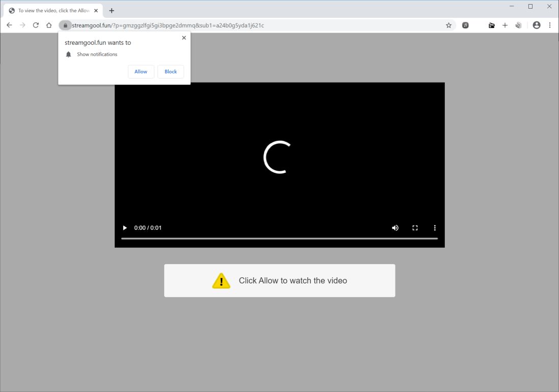The image size is (559, 392).
Task: Open the Chrome three-dot menu
Action: [x=549, y=25]
